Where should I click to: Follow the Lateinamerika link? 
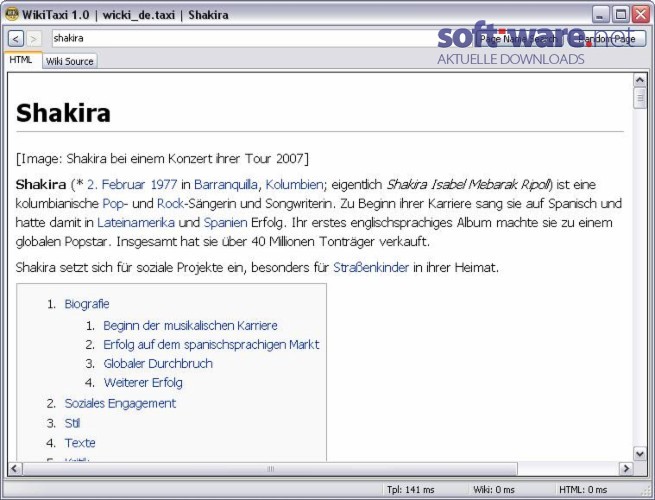(136, 222)
